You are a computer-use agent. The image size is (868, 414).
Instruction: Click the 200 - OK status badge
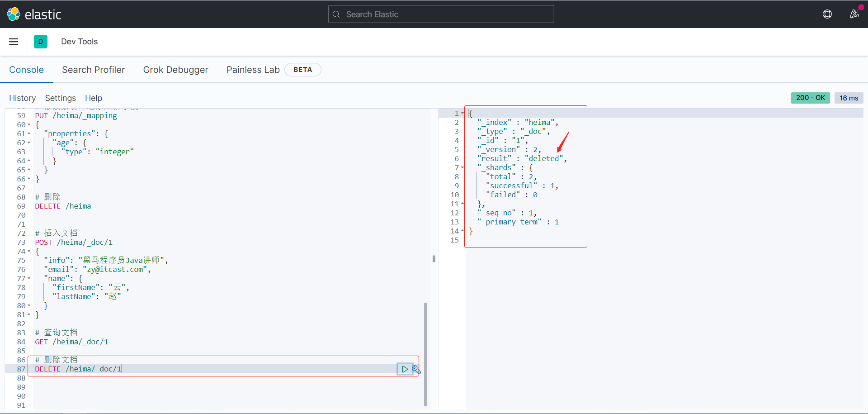pyautogui.click(x=810, y=98)
